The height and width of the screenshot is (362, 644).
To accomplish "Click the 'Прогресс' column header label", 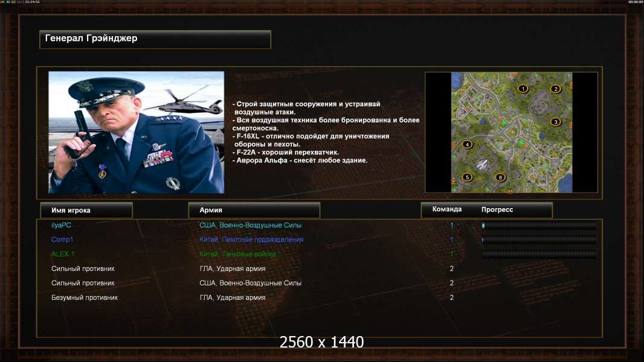I will pyautogui.click(x=497, y=209).
